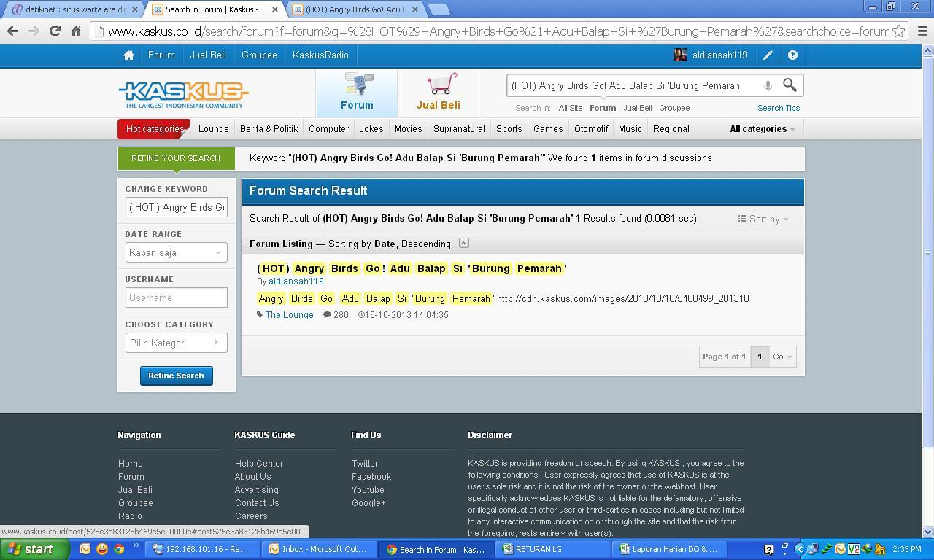934x560 pixels.
Task: Search in Jual Beli scope
Action: [638, 108]
